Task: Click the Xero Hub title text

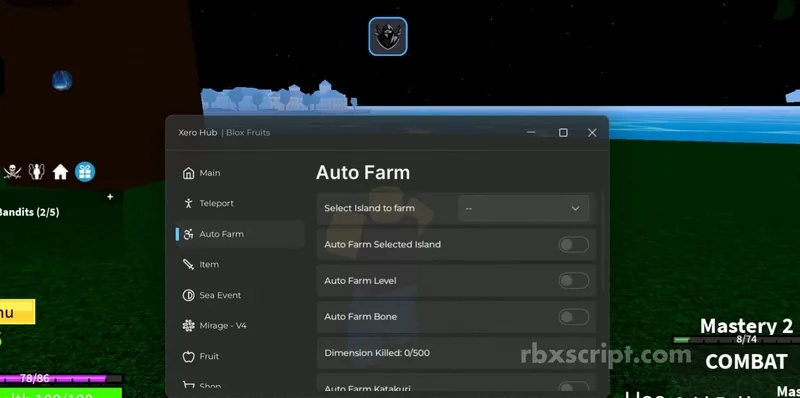Action: (197, 133)
